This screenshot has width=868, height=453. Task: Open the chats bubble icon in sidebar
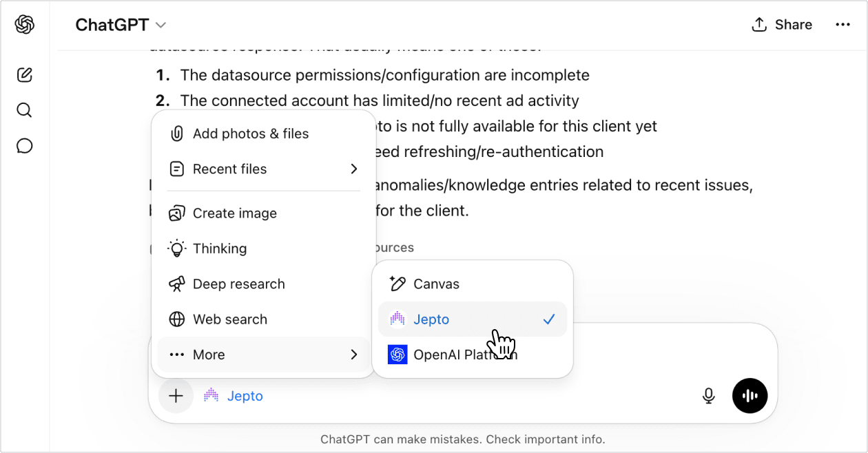tap(25, 146)
